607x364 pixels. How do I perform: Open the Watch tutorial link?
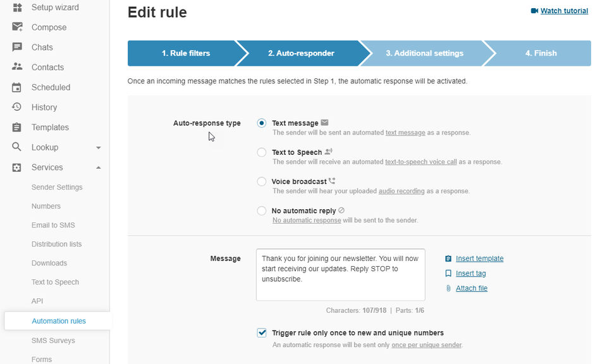tap(564, 11)
